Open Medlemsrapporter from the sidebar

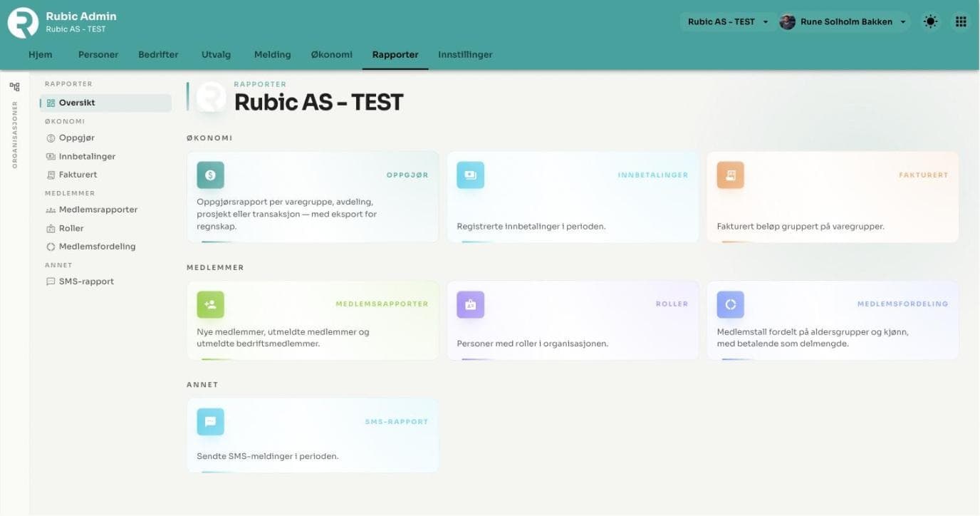pyautogui.click(x=105, y=210)
